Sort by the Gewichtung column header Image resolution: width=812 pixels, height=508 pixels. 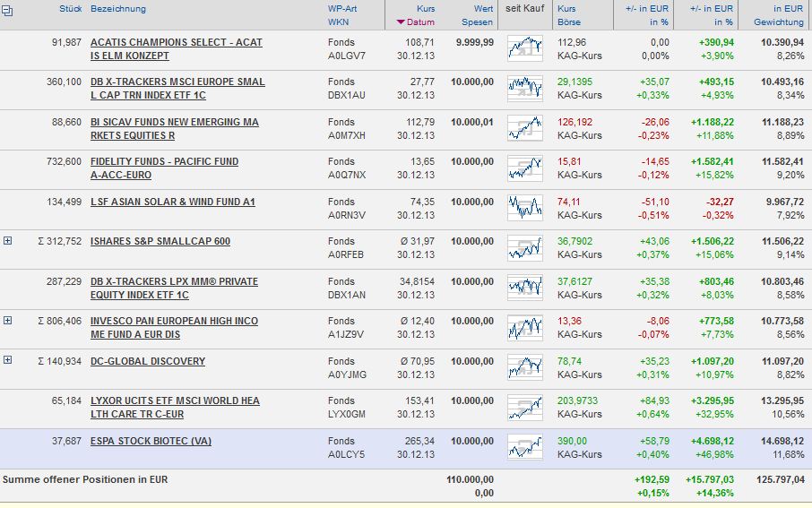point(779,22)
